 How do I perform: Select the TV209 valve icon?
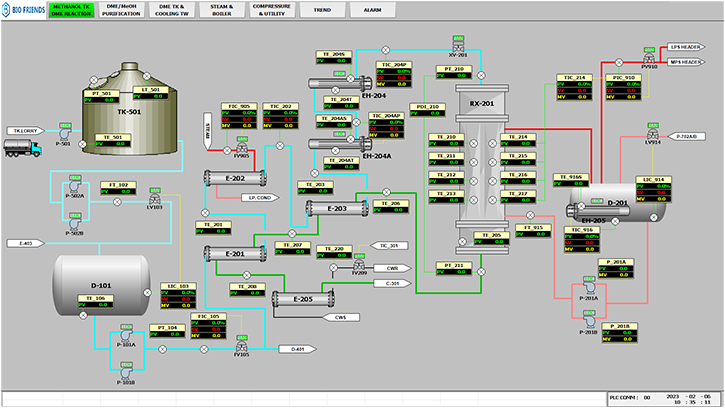[359, 266]
